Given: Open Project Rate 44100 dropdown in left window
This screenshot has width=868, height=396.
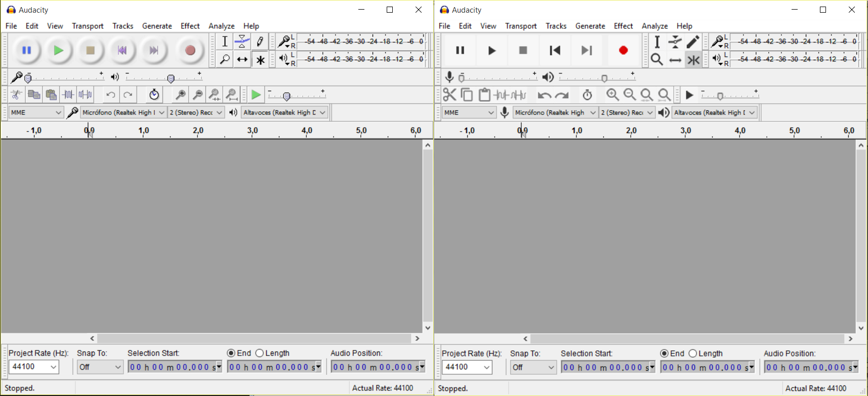Looking at the screenshot, I should [33, 367].
